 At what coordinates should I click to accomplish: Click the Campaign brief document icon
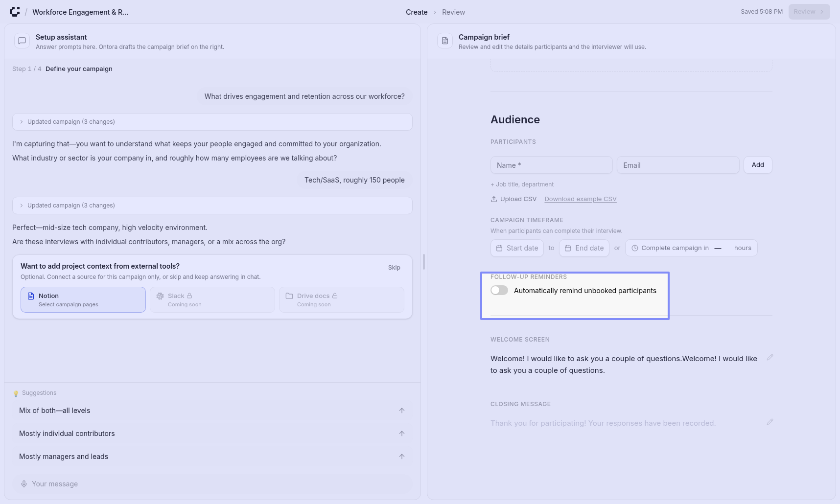pyautogui.click(x=445, y=41)
